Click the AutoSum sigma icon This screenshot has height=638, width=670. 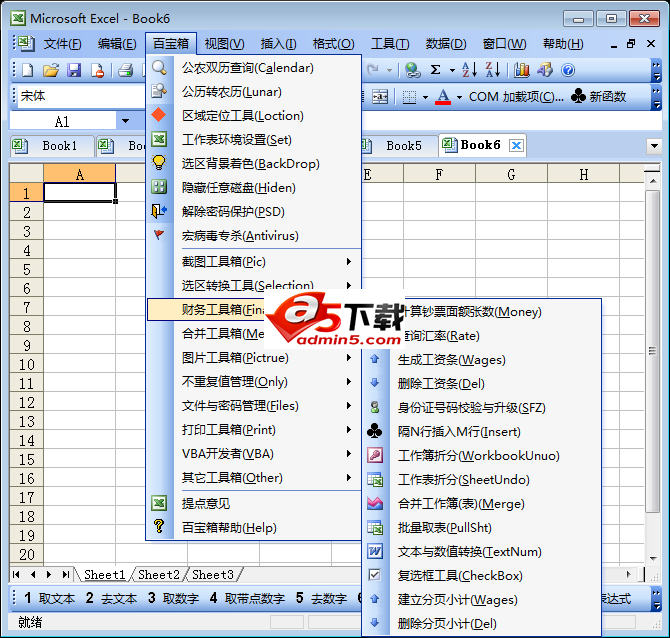pos(435,70)
